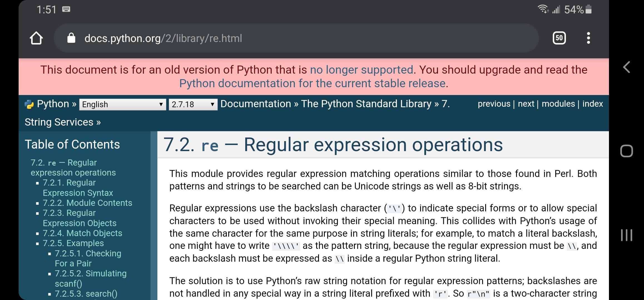This screenshot has height=300, width=644.
Task: Open the general index link
Action: 593,104
